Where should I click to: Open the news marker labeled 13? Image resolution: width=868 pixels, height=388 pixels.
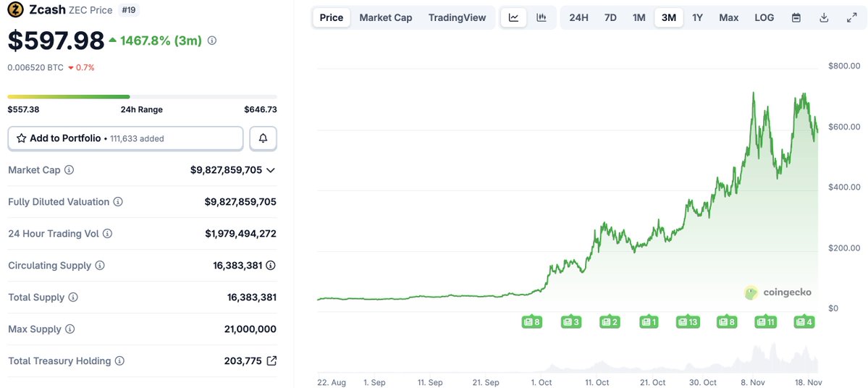[687, 321]
